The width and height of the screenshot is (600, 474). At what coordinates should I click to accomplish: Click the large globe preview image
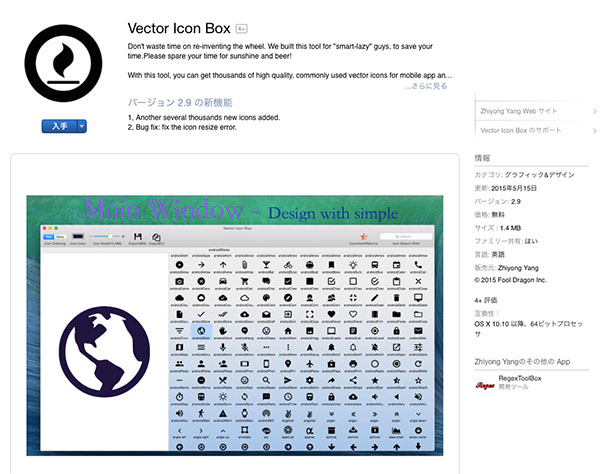(x=104, y=352)
